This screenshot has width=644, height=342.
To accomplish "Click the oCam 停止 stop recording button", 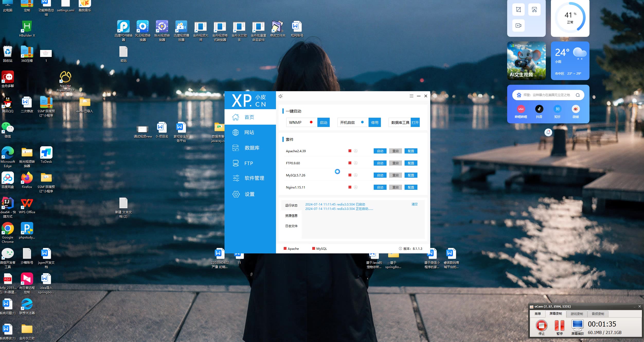I will coord(541,326).
